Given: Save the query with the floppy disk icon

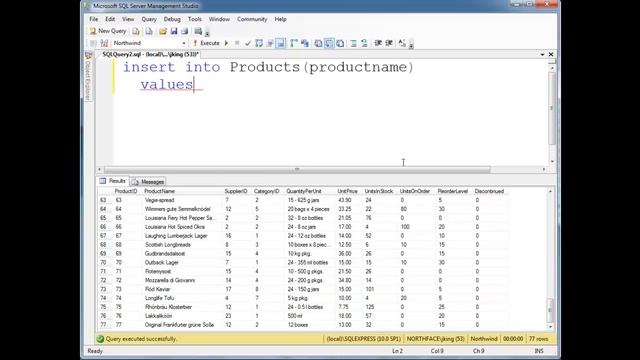Looking at the screenshot, I should coord(174,31).
